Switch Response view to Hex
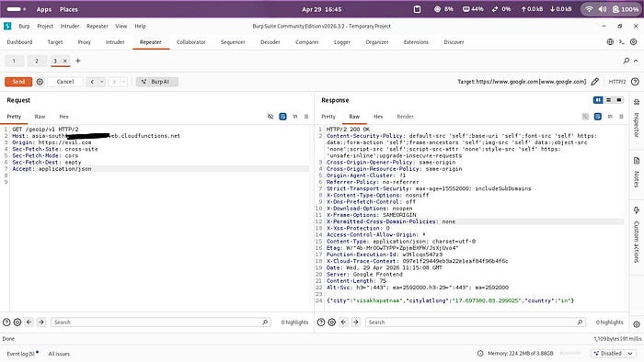This screenshot has height=362, width=644. (x=378, y=117)
